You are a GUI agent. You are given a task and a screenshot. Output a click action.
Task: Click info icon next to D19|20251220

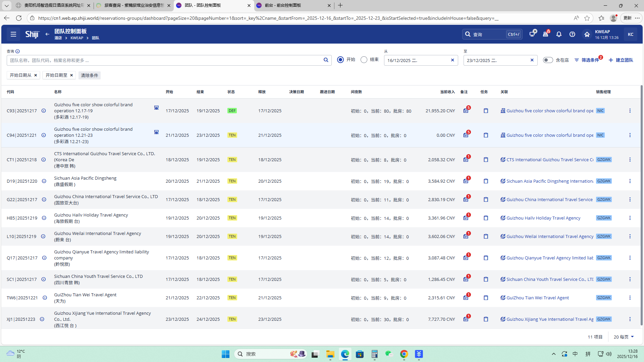tap(44, 181)
